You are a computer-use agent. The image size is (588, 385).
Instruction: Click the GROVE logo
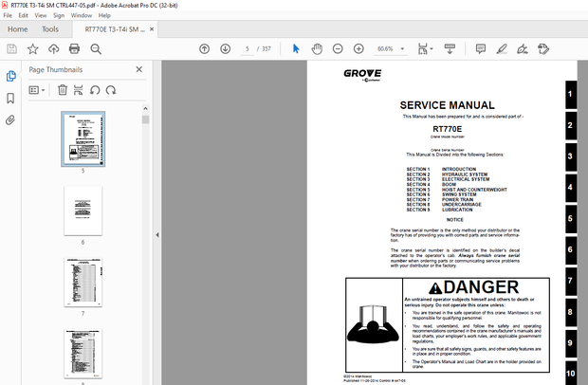coord(362,74)
